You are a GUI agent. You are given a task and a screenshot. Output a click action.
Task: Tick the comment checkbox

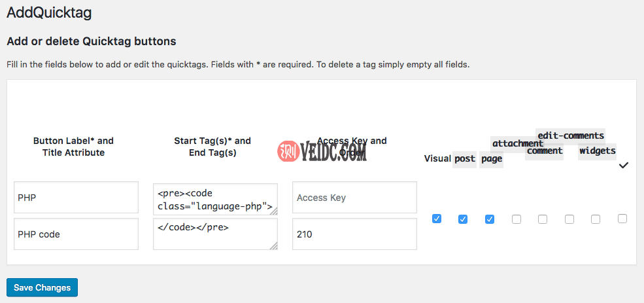coord(543,219)
